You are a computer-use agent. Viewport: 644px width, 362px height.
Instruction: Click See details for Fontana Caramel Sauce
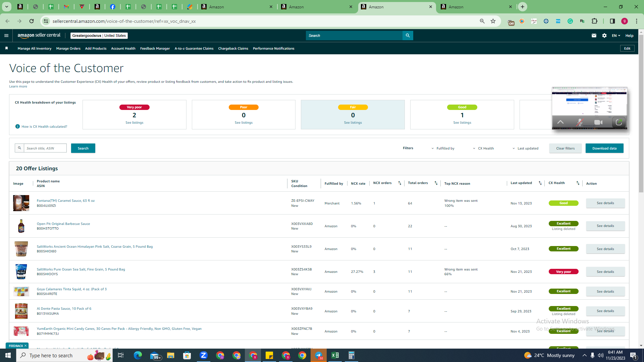[x=605, y=203]
